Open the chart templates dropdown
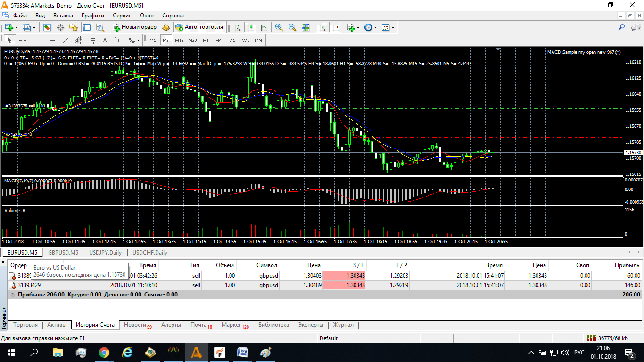Screen dimensions: 644x362 pyautogui.click(x=388, y=27)
